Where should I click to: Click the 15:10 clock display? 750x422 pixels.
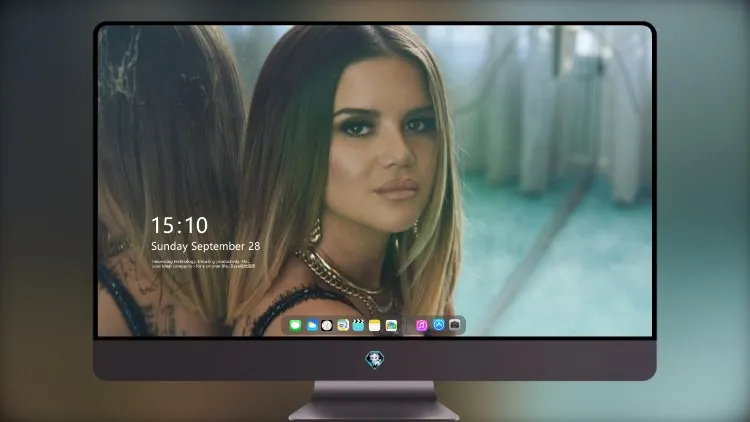click(179, 225)
